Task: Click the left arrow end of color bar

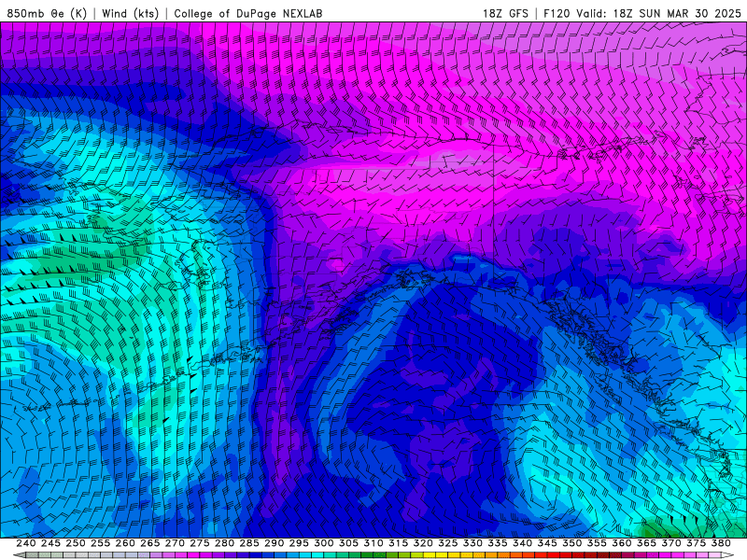Action: click(20, 555)
